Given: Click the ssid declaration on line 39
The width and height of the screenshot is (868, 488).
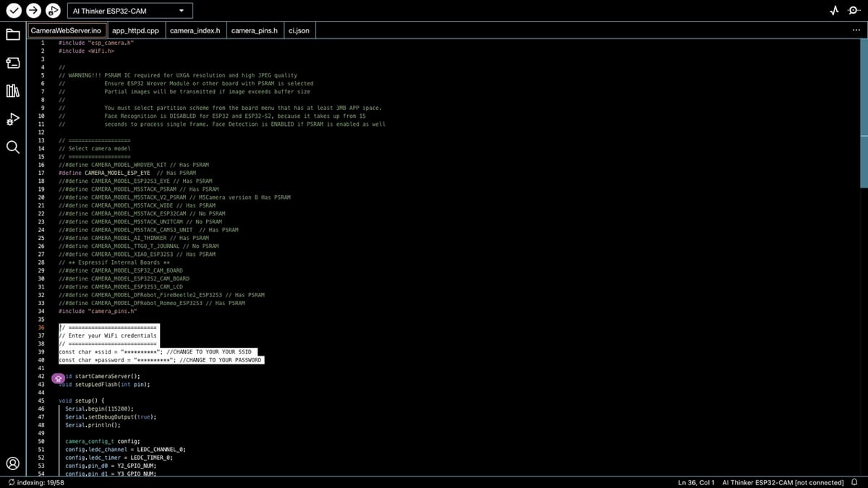Looking at the screenshot, I should [155, 352].
